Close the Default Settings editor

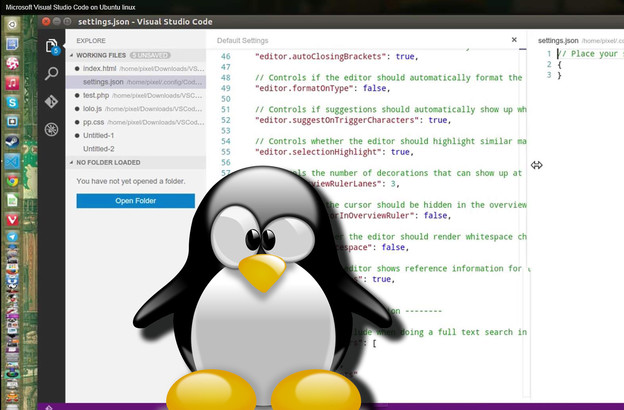pos(514,41)
